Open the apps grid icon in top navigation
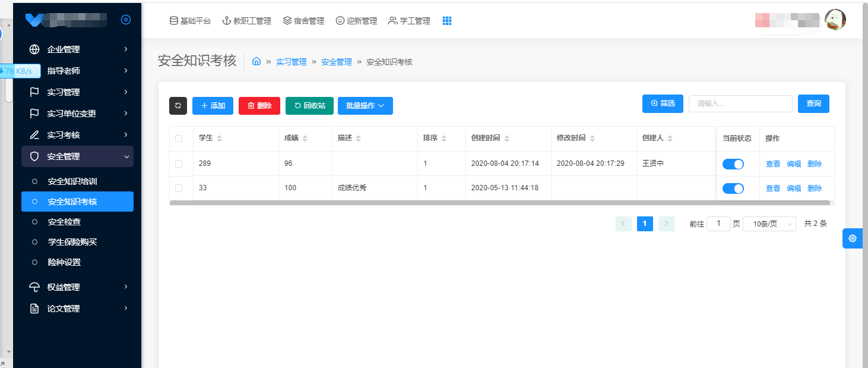 coord(447,21)
